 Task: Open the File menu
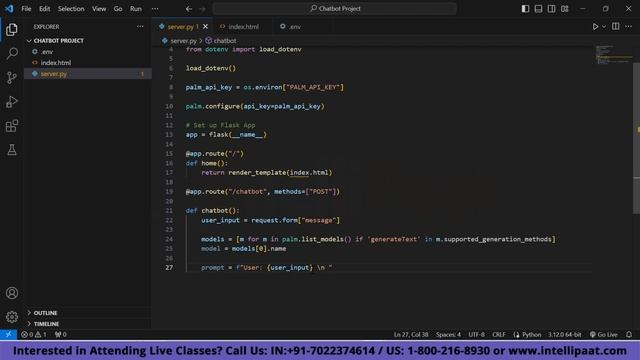pyautogui.click(x=26, y=9)
